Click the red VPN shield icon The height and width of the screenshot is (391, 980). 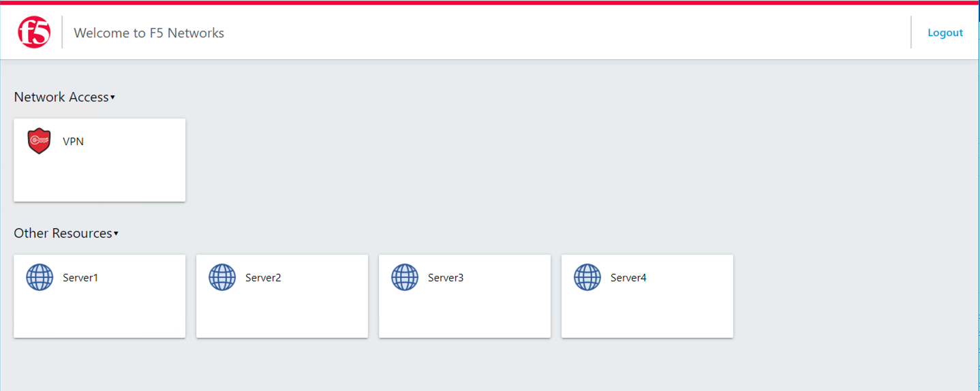click(x=40, y=141)
